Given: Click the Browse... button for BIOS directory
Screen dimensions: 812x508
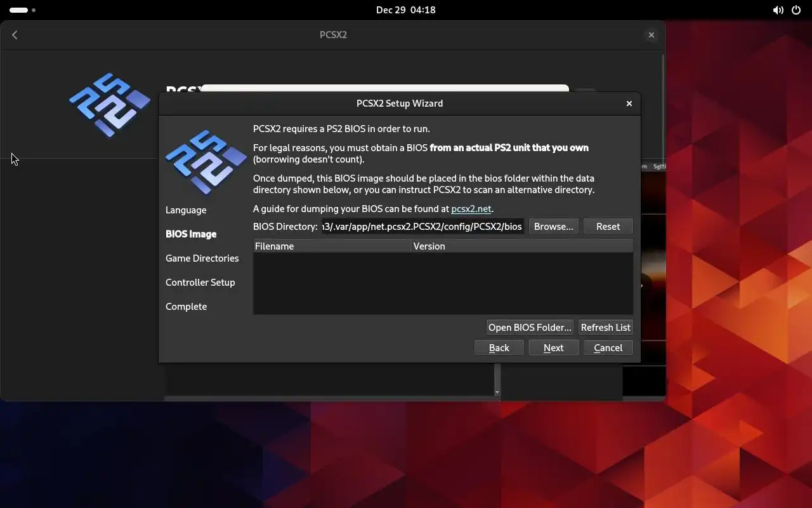Looking at the screenshot, I should click(x=553, y=227).
